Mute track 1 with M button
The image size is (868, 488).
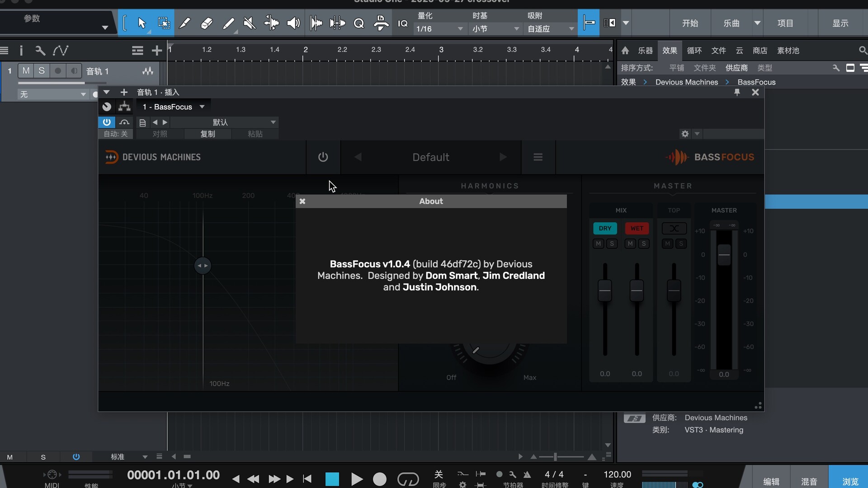(x=26, y=71)
